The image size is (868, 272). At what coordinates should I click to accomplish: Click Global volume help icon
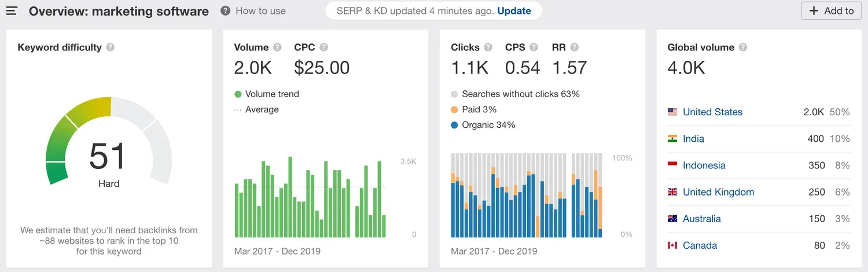[743, 47]
